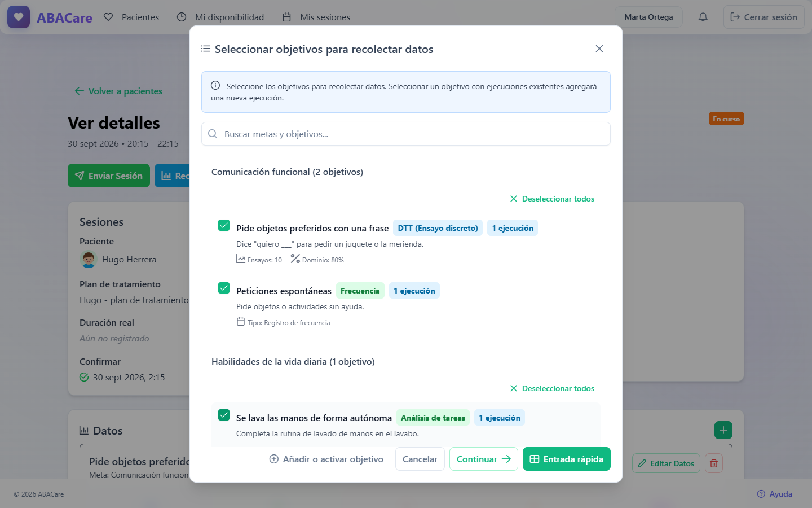This screenshot has width=812, height=508.
Task: Click Continuar with arrow
Action: [x=484, y=459]
